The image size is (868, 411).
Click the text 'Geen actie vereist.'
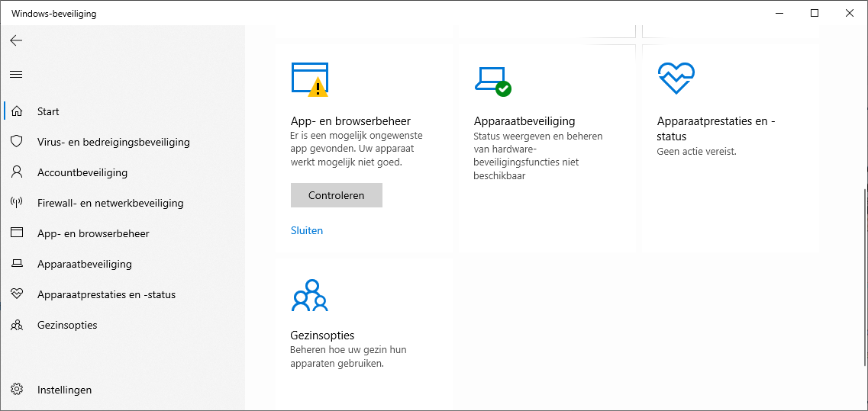[x=696, y=151]
